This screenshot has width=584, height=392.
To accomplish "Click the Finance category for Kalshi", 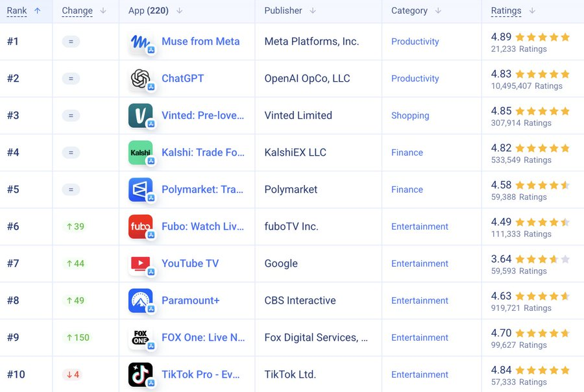I will tap(407, 153).
